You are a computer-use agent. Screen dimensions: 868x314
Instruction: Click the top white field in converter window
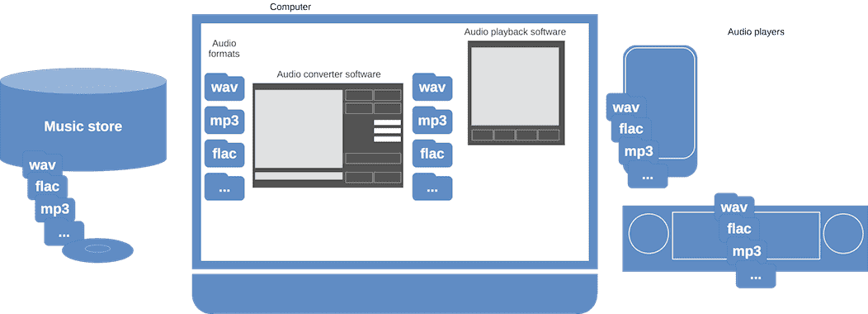coord(387,122)
